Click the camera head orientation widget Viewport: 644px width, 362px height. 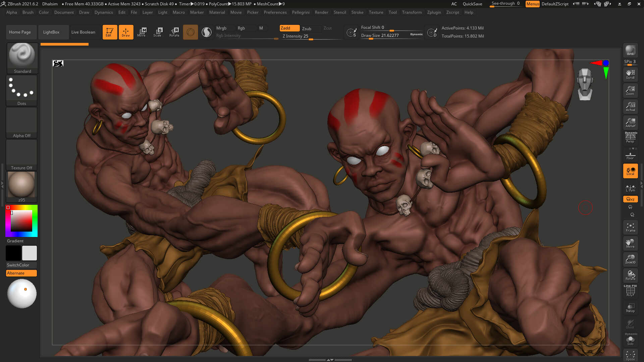585,84
